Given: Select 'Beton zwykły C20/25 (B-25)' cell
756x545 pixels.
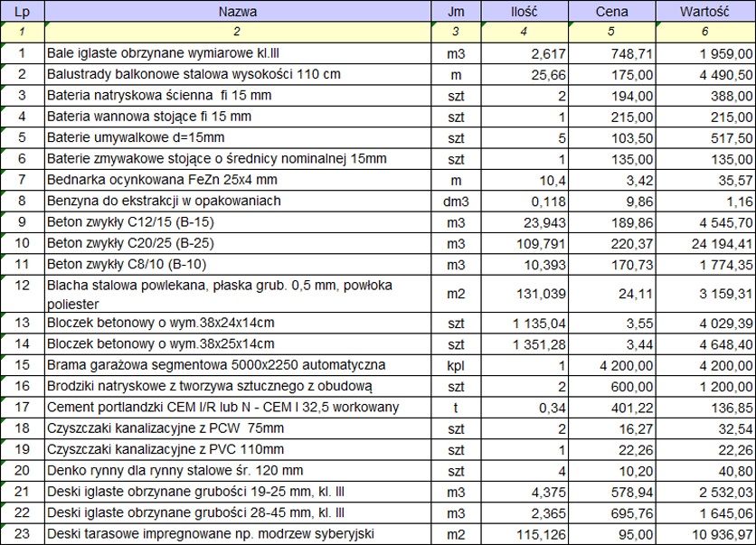Looking at the screenshot, I should point(238,243).
